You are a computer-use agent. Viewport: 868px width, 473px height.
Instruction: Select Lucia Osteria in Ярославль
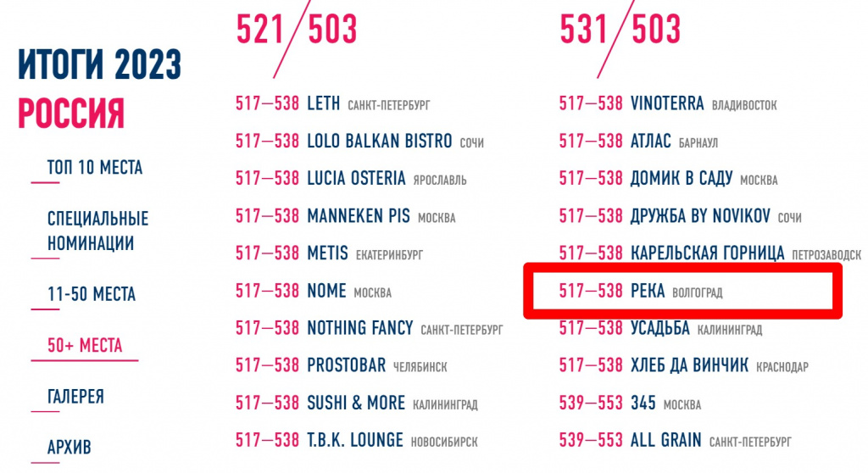coord(356,178)
